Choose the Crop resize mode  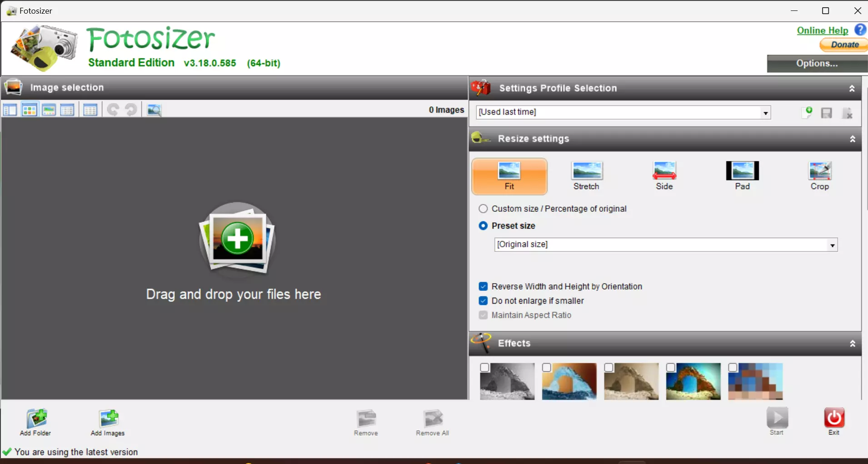[820, 176]
